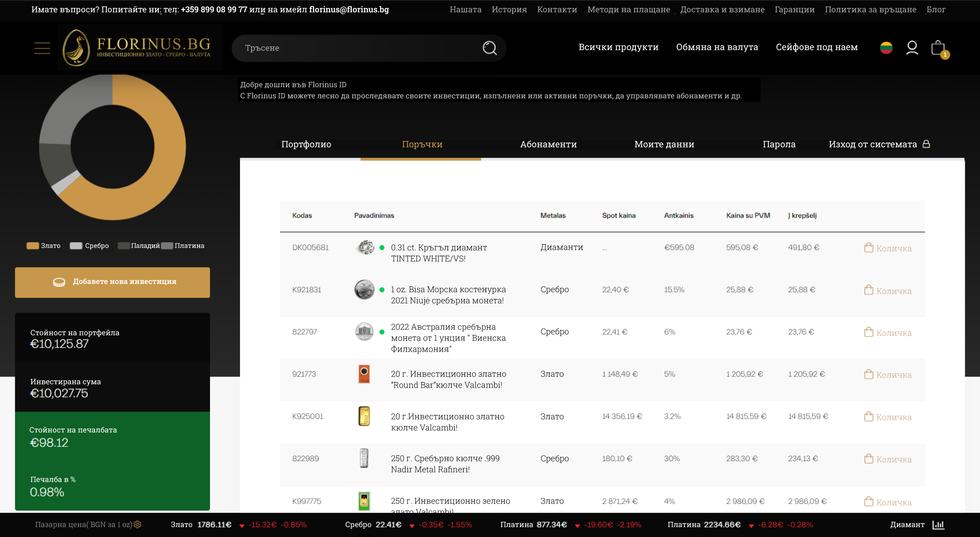Open the Абонаменти tab
This screenshot has width=980, height=537.
click(x=548, y=144)
